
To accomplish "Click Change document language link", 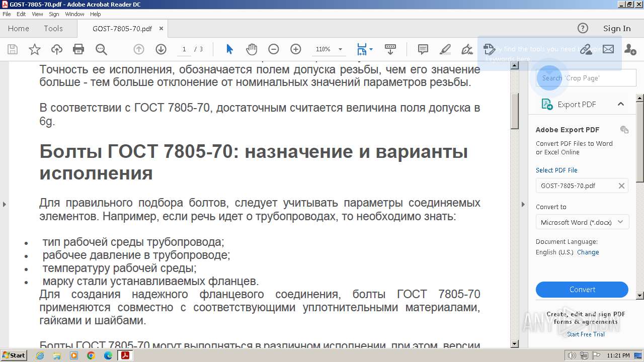I will click(x=588, y=252).
